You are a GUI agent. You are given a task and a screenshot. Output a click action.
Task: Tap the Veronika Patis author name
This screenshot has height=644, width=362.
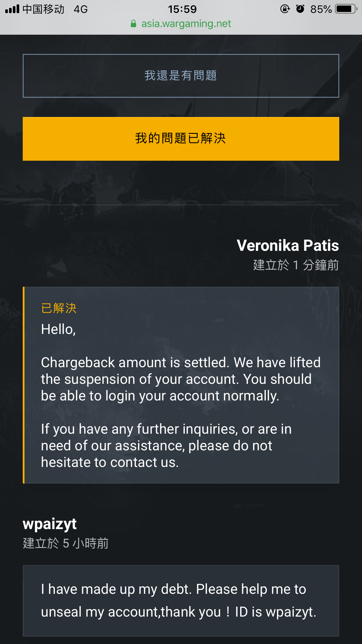pyautogui.click(x=288, y=245)
